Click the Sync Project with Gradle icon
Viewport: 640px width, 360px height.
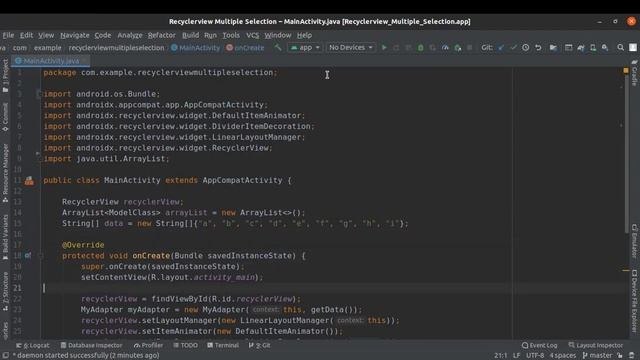(x=581, y=48)
